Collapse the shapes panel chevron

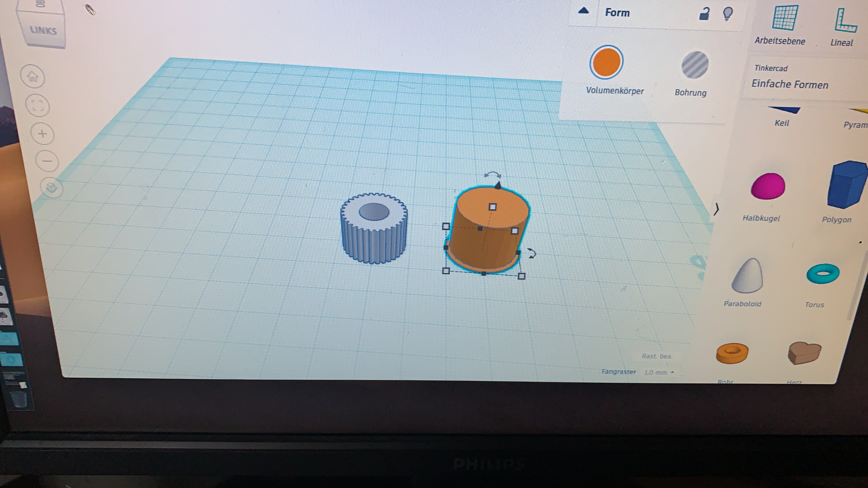(x=716, y=209)
